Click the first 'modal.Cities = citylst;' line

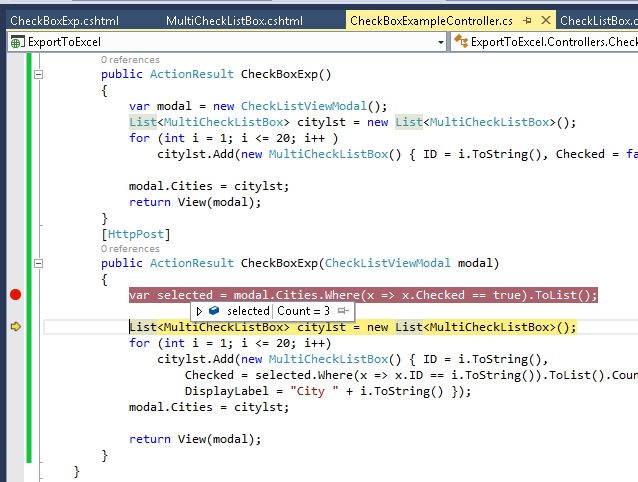pos(209,186)
